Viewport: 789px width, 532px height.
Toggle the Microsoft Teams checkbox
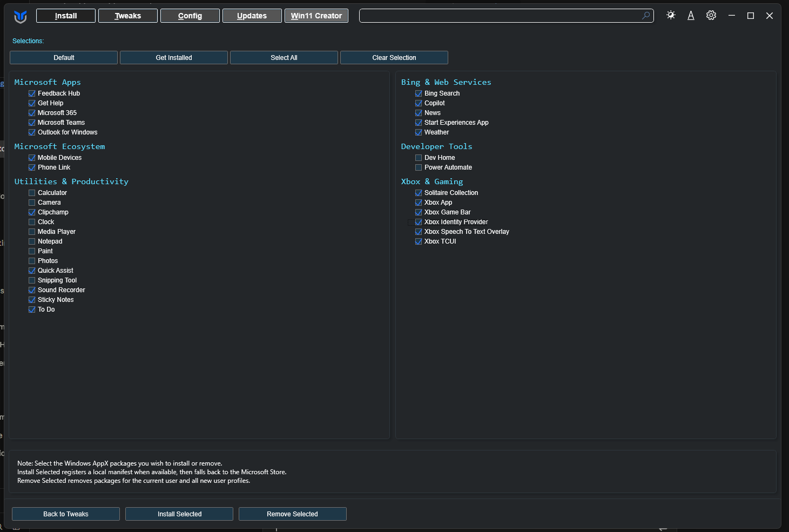click(32, 123)
